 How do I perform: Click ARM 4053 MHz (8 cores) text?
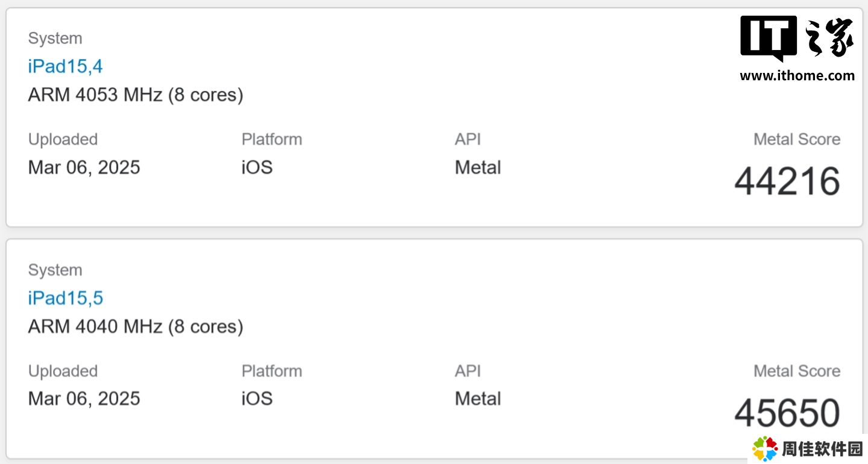(136, 95)
